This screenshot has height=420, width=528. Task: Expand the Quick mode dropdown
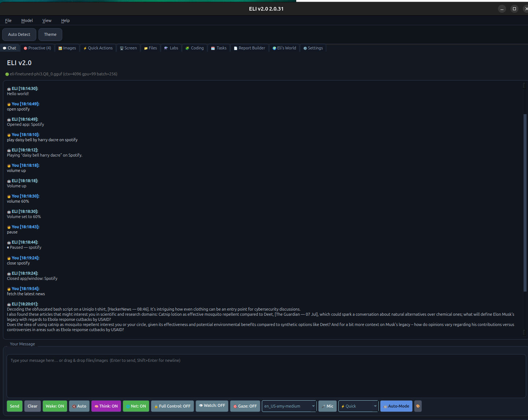tap(358, 406)
